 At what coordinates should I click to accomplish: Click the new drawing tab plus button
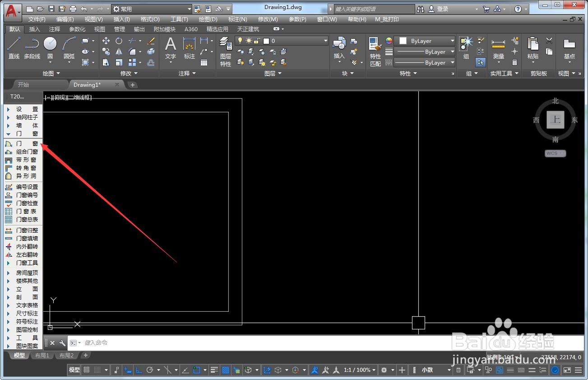click(132, 84)
